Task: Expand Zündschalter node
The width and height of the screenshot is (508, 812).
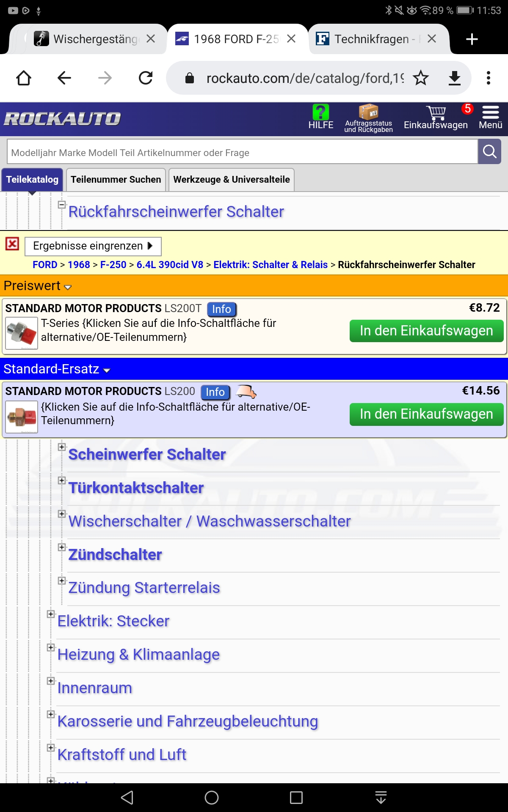Action: coord(62,547)
